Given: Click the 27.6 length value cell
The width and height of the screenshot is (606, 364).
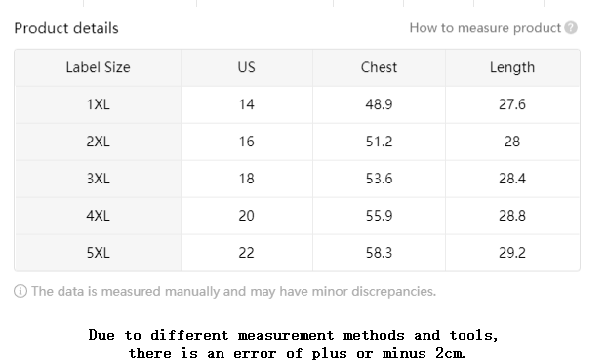Looking at the screenshot, I should [512, 104].
